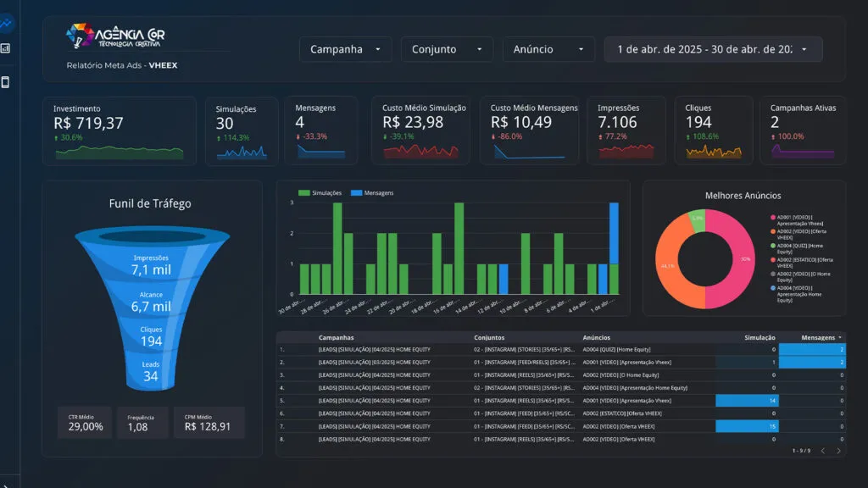Open the trend line chart sidebar icon
Image resolution: width=868 pixels, height=488 pixels.
[6, 23]
